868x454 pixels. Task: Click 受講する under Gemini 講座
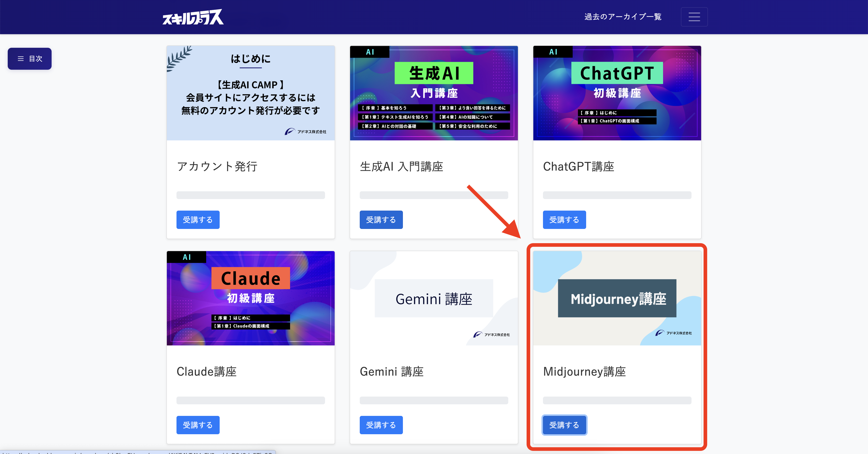tap(381, 425)
